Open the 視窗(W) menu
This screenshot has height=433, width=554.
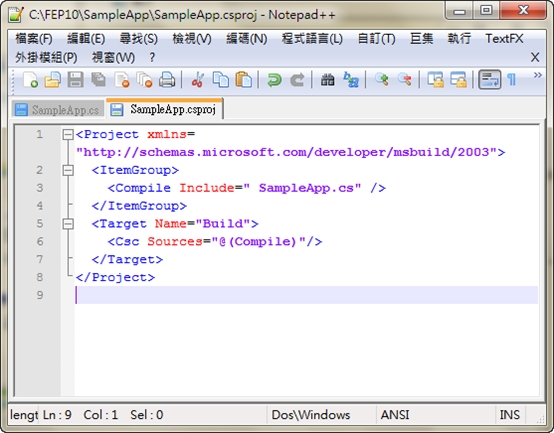(x=113, y=57)
